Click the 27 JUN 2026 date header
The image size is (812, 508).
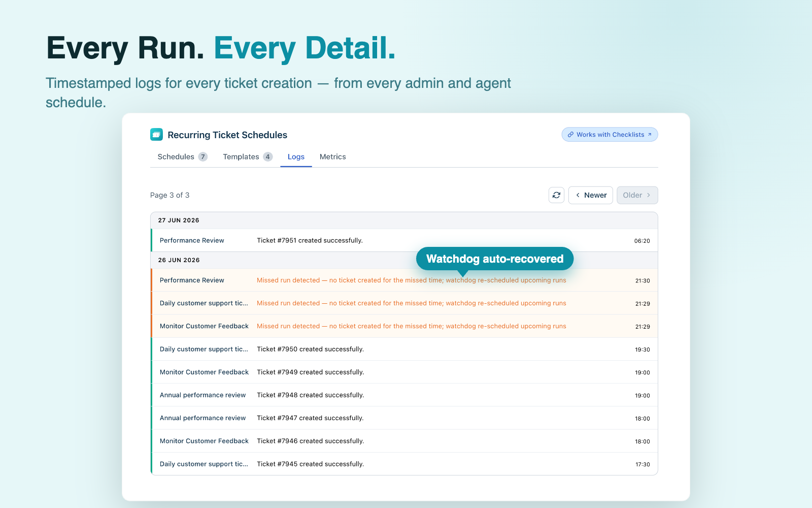(404, 220)
